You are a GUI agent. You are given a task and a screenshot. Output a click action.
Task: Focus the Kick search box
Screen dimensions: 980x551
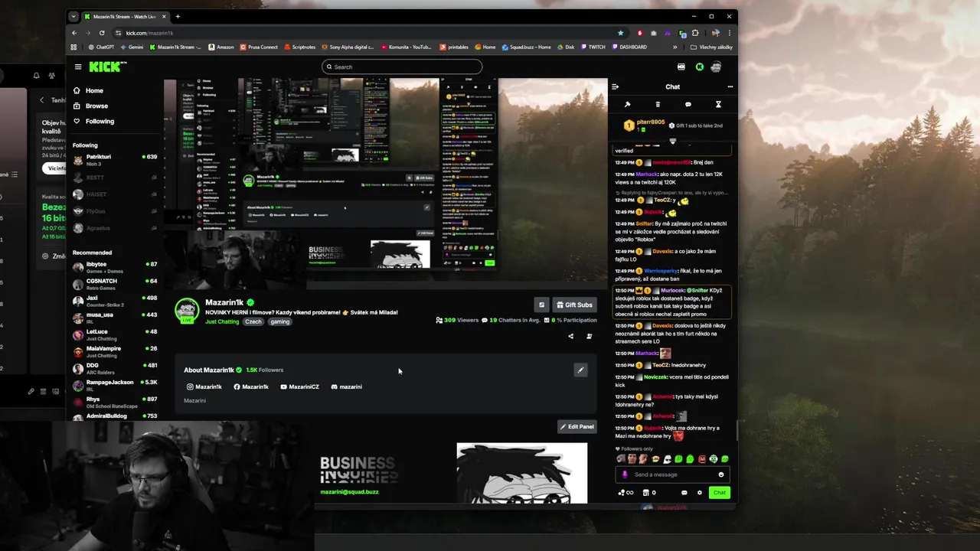click(402, 67)
